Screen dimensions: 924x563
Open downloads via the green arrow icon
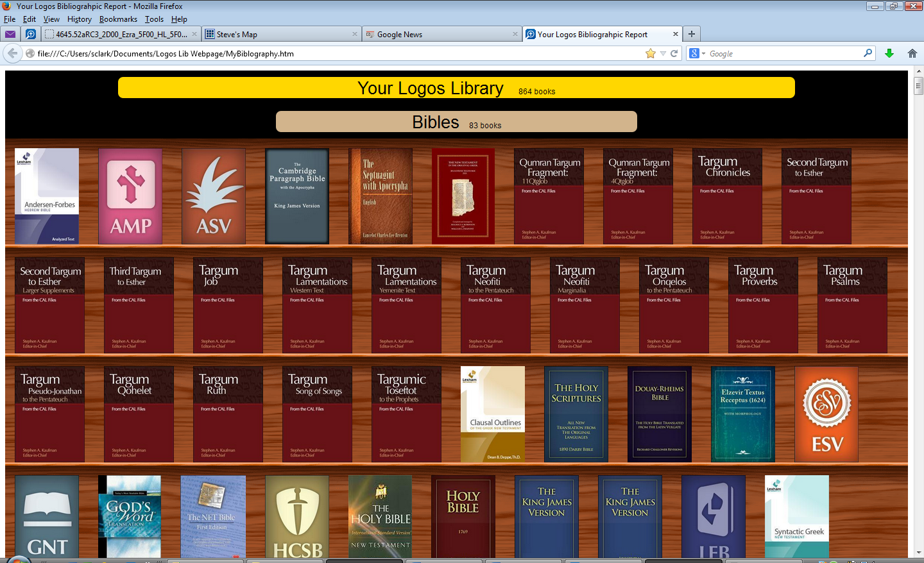[x=889, y=53]
